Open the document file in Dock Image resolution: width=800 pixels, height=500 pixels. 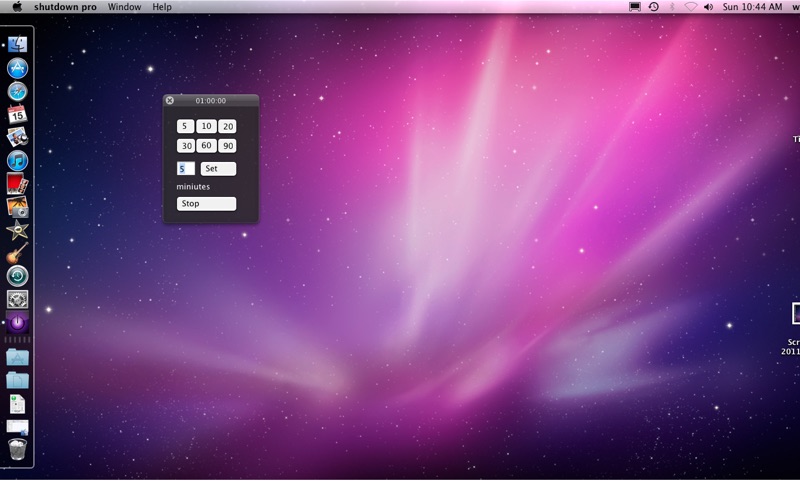pos(17,405)
